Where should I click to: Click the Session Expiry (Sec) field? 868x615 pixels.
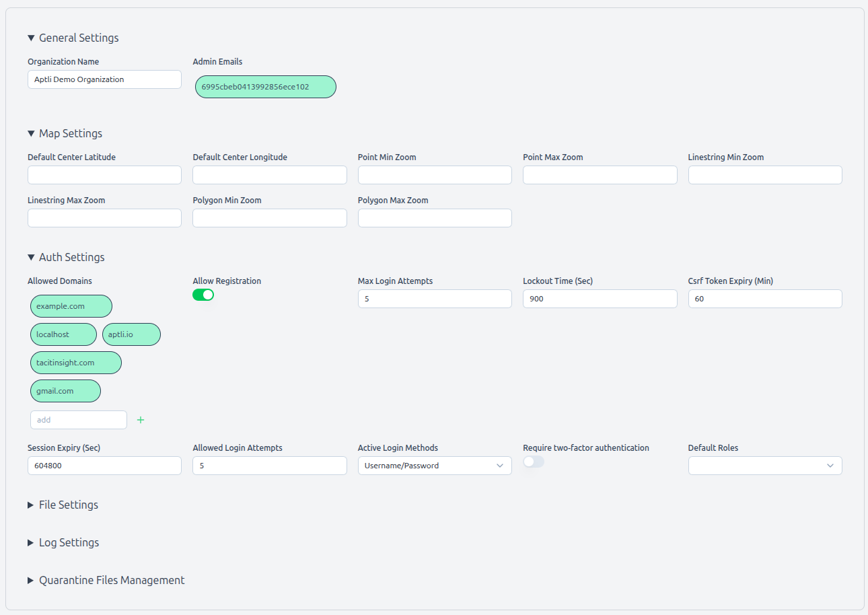coord(104,465)
